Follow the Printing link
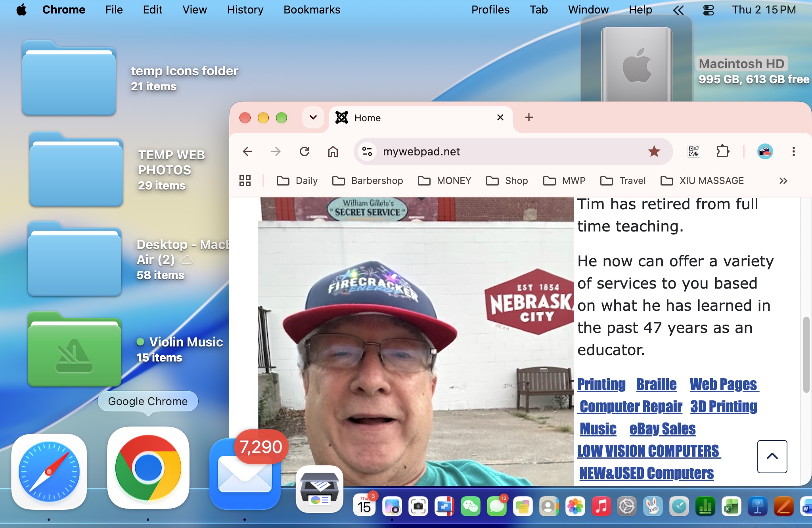The height and width of the screenshot is (528, 812). pyautogui.click(x=601, y=385)
